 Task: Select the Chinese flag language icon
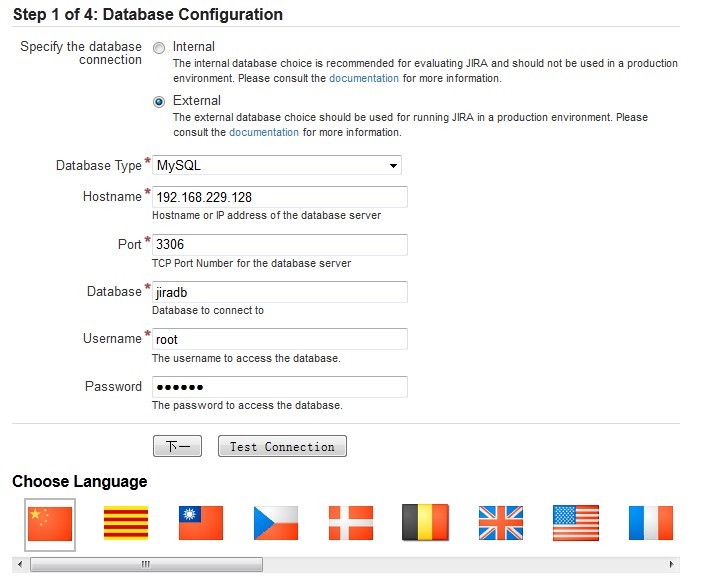tap(50, 523)
